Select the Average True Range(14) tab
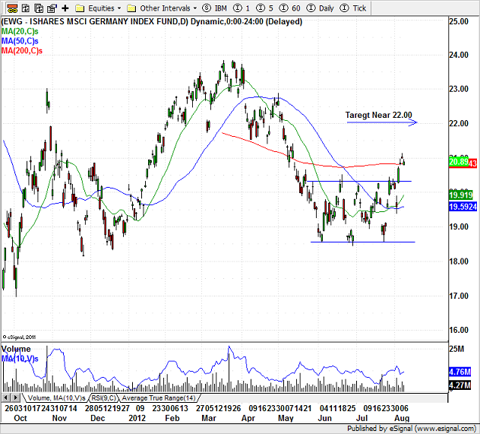The image size is (480, 434). (159, 398)
